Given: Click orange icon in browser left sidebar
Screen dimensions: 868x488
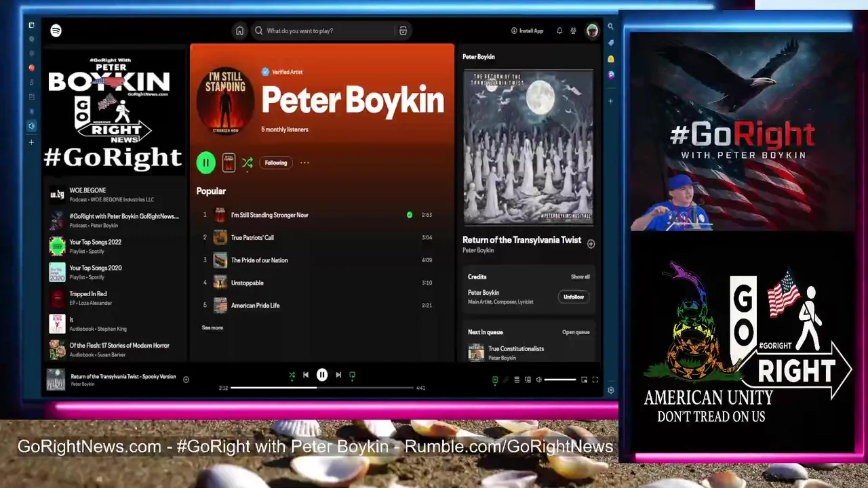Looking at the screenshot, I should tap(31, 68).
